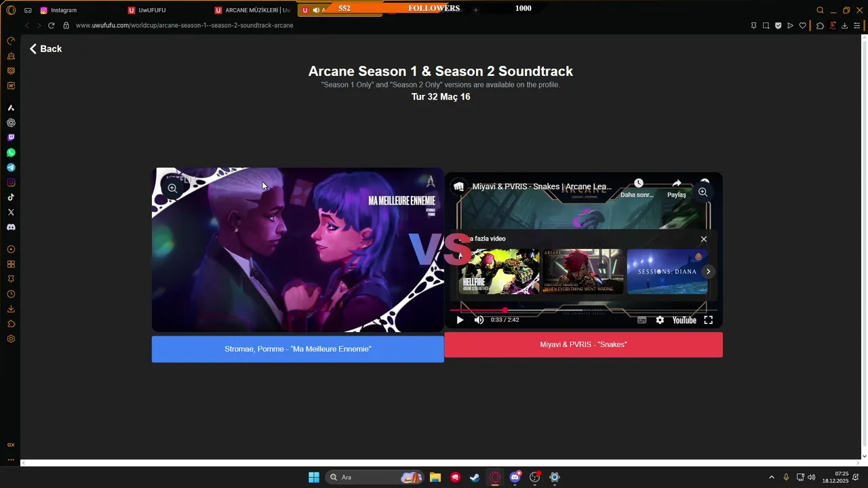Go back using the Back arrow link
868x488 pixels.
(45, 49)
